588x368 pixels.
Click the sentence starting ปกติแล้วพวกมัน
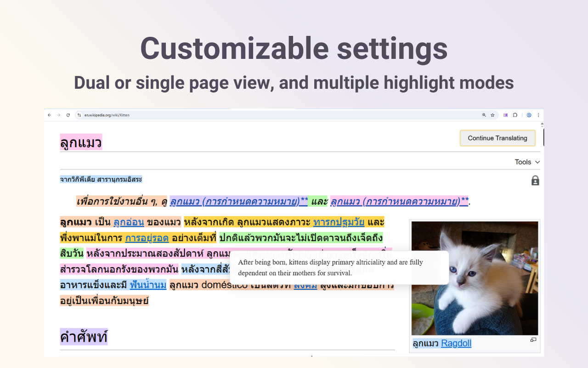301,238
